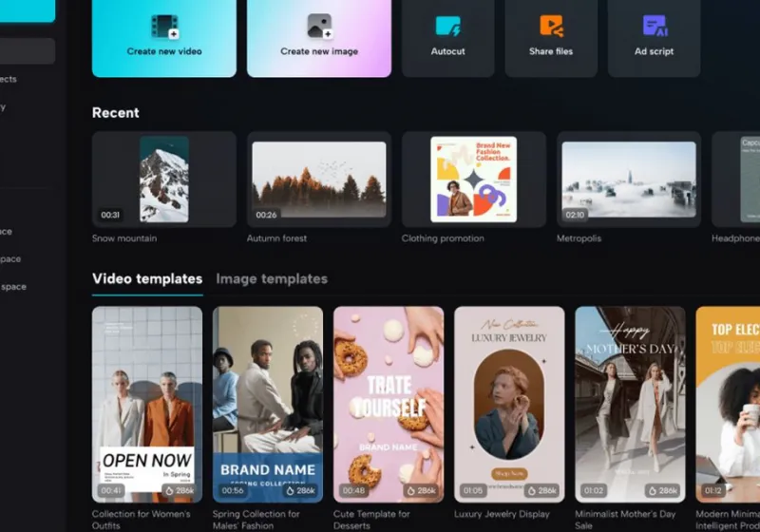Click the 01:05 duration on Luxury Jewelry template

pyautogui.click(x=473, y=491)
